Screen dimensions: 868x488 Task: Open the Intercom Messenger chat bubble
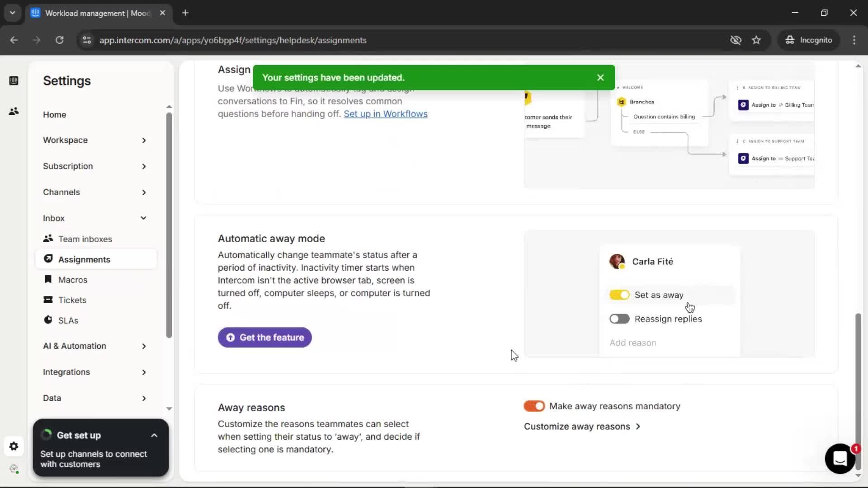(x=840, y=459)
